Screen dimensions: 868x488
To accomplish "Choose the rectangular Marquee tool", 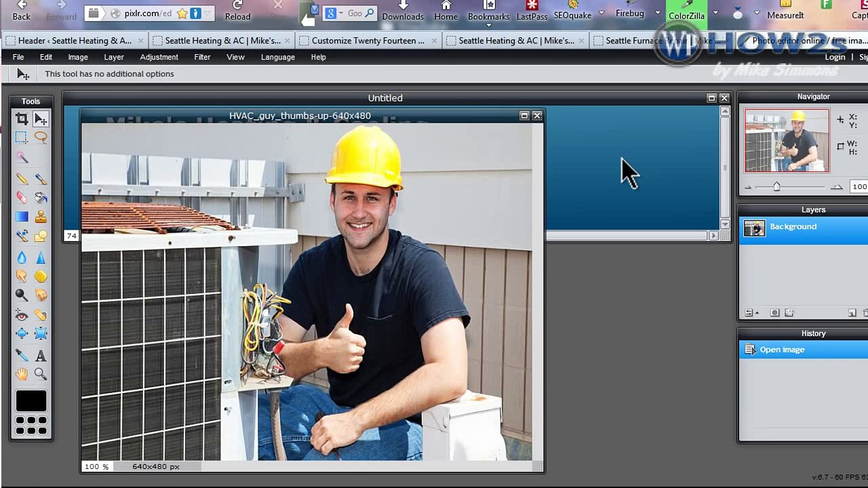I will click(22, 138).
